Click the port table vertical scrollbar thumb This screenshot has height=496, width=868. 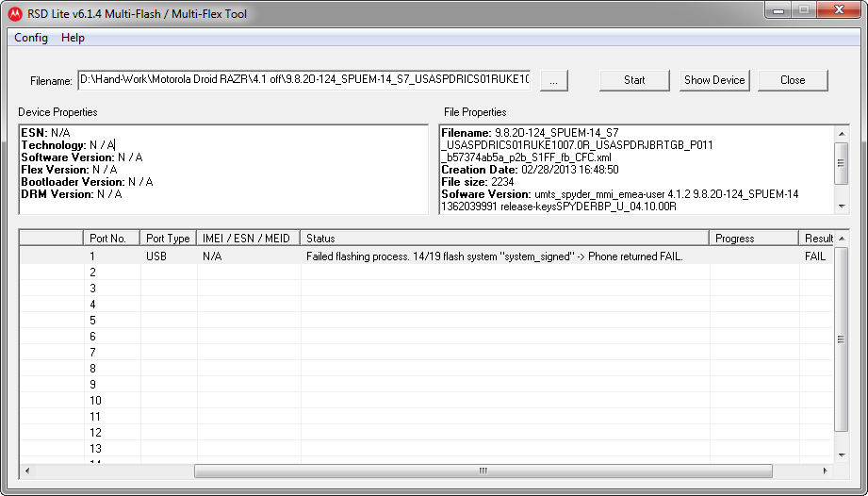(841, 339)
